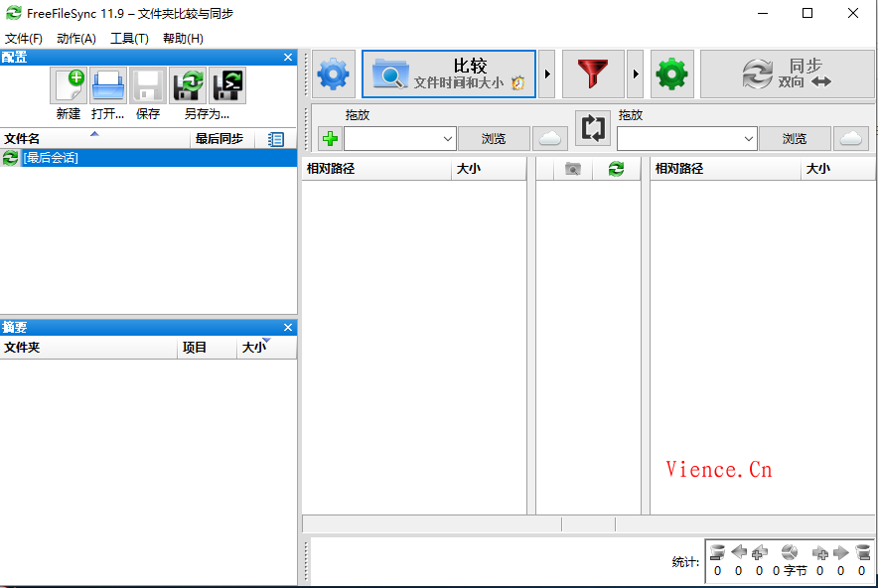This screenshot has height=588, width=878.
Task: Toggle the middle grid action view icon
Action: click(616, 169)
